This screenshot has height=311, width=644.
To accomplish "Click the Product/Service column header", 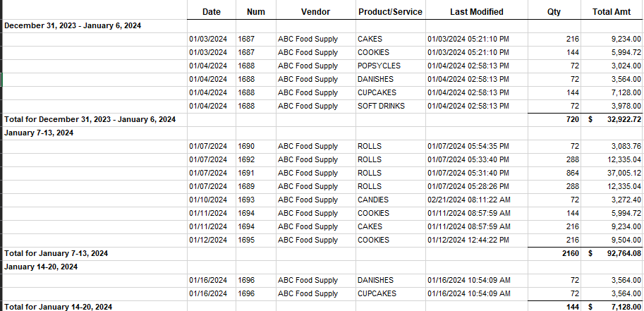I will [390, 12].
